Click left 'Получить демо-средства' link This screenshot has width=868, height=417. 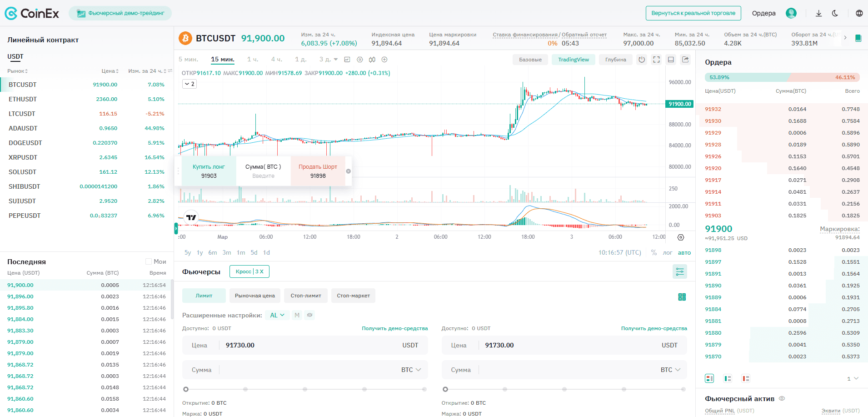point(395,328)
